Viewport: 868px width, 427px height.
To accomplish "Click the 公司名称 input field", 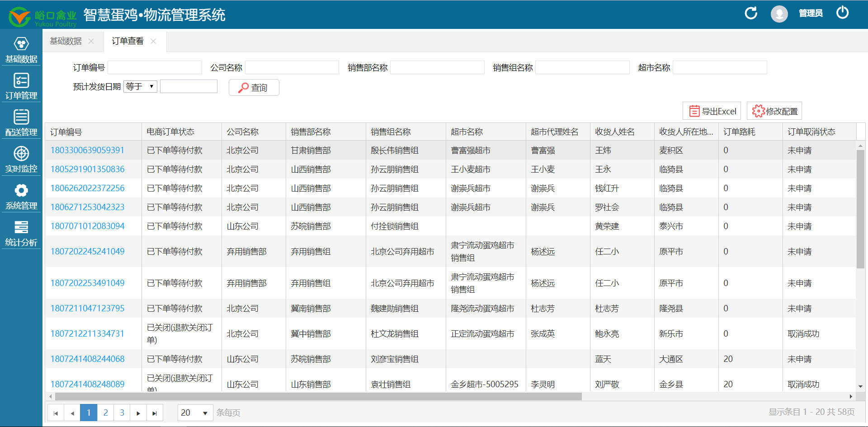I will point(292,67).
